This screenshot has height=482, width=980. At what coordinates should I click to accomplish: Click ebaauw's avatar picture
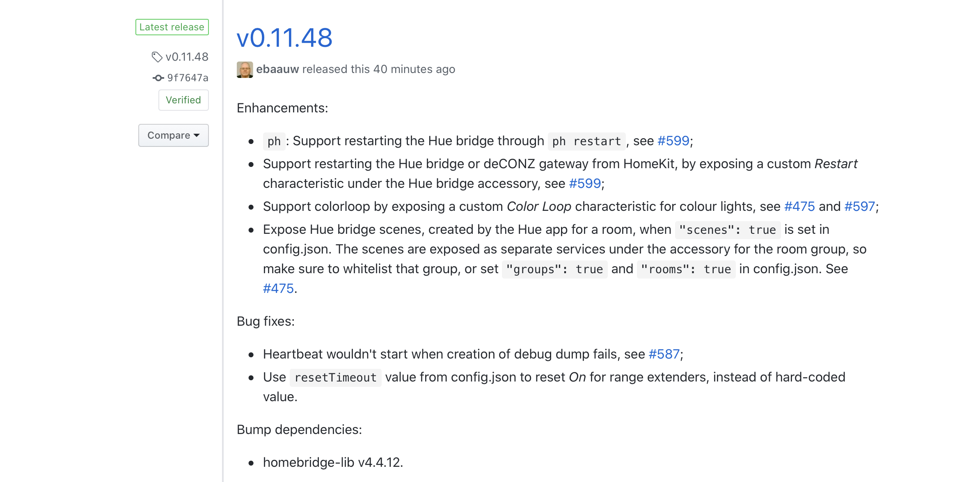click(245, 69)
